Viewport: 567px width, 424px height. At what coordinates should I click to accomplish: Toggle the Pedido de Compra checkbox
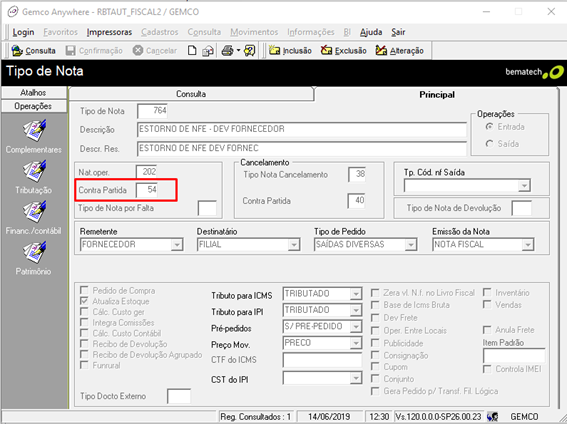[84, 290]
